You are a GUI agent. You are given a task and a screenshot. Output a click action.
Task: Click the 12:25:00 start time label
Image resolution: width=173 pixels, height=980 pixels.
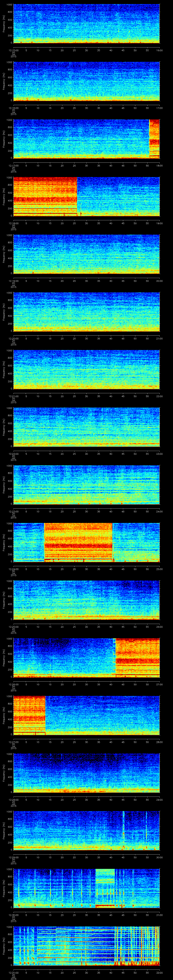[13, 627]
